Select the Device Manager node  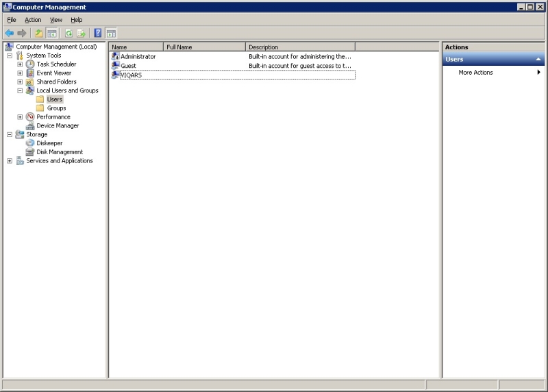click(58, 126)
